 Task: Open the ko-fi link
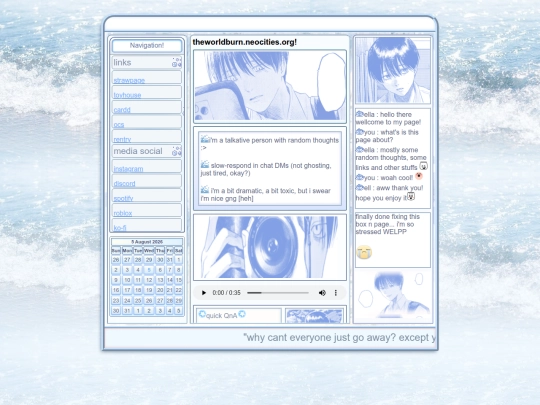(120, 228)
